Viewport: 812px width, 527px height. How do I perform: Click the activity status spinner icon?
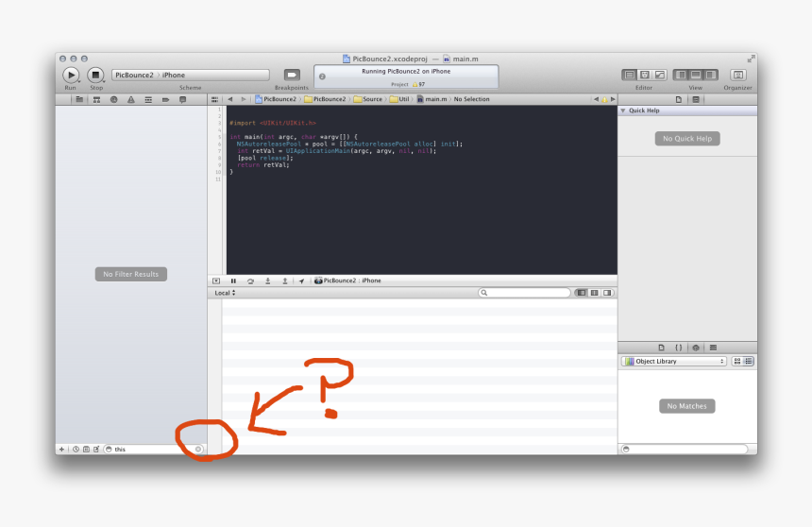pyautogui.click(x=322, y=76)
